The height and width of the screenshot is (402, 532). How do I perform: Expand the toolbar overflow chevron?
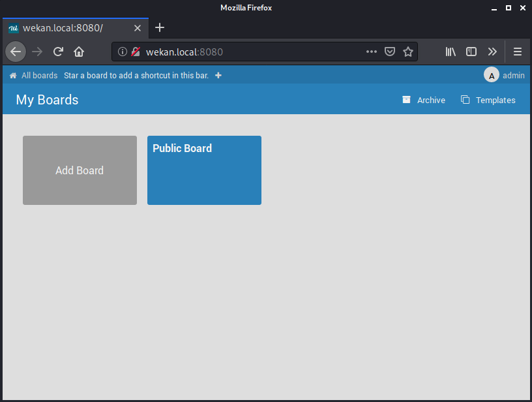[492, 52]
